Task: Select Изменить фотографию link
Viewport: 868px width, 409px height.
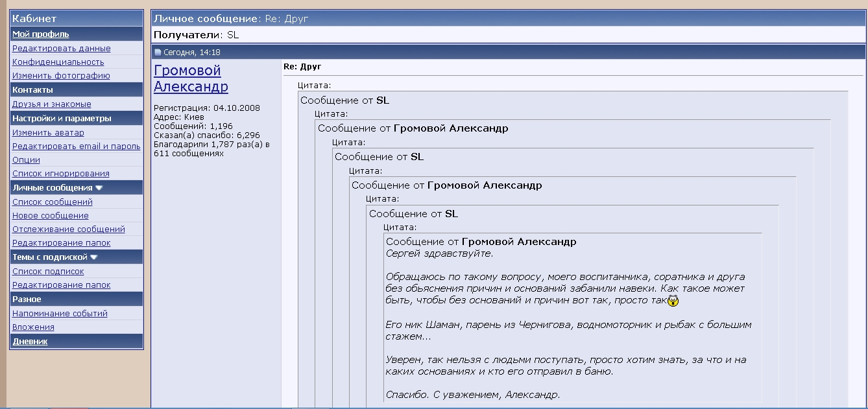Action: tap(61, 76)
